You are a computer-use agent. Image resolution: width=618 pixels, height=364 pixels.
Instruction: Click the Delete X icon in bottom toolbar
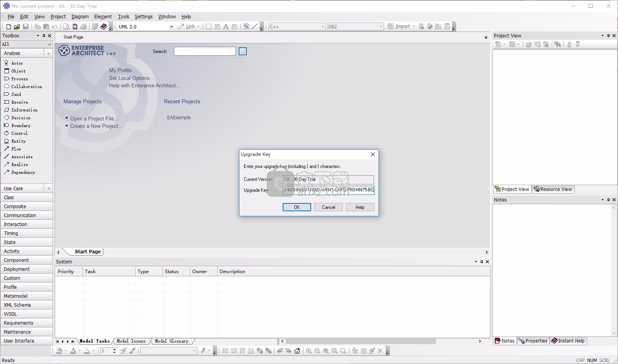[x=381, y=351]
